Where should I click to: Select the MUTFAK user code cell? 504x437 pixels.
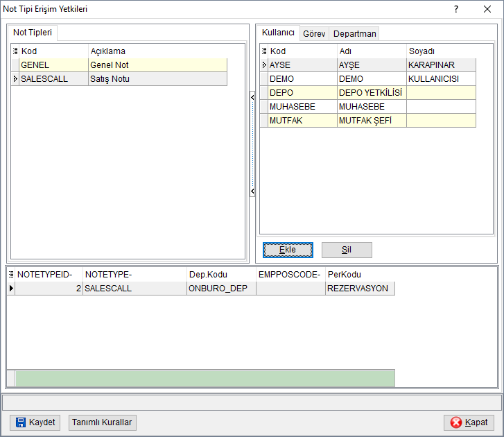(x=302, y=120)
